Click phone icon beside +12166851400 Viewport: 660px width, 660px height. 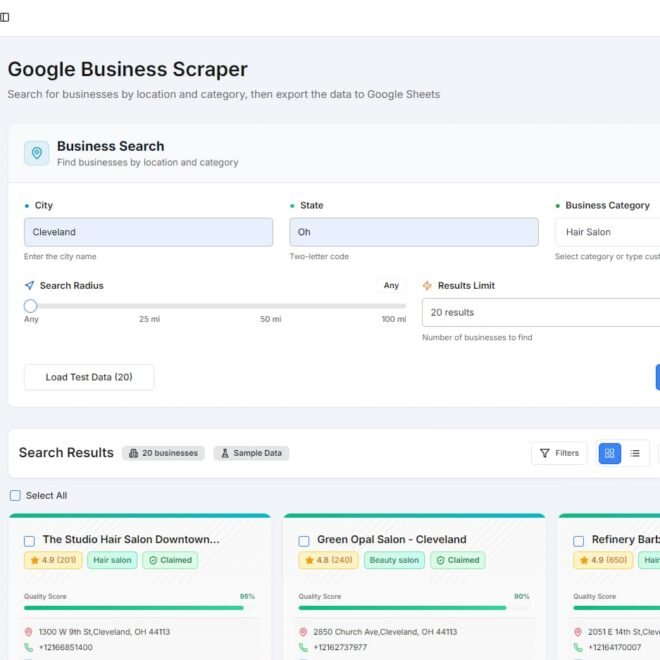point(29,647)
